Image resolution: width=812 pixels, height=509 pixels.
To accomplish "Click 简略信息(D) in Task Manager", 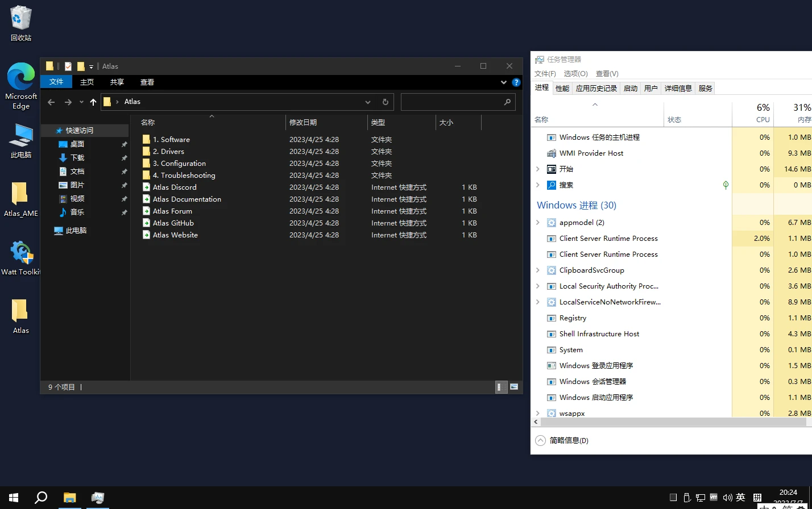I will (x=562, y=440).
